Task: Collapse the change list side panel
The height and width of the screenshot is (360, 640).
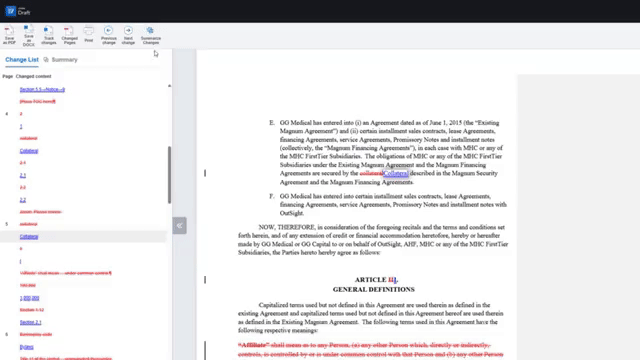Action: click(179, 225)
